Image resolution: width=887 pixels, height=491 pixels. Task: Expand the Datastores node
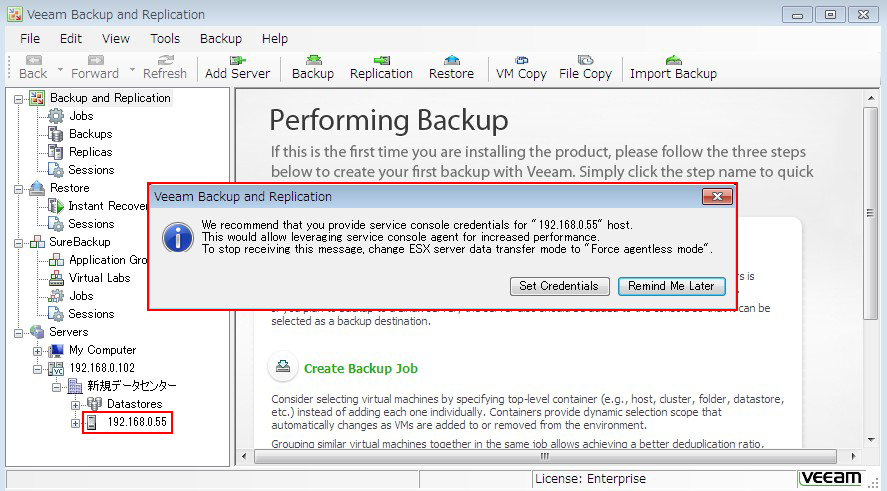[75, 405]
